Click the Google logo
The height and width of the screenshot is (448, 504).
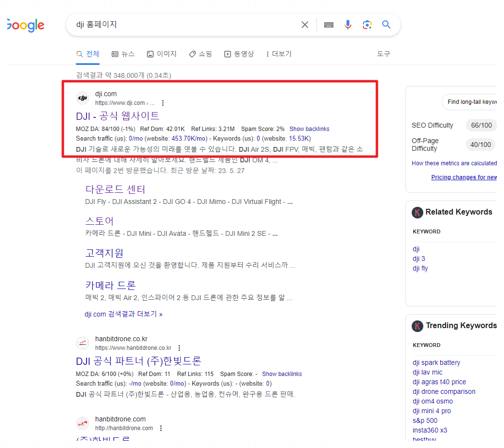point(26,25)
